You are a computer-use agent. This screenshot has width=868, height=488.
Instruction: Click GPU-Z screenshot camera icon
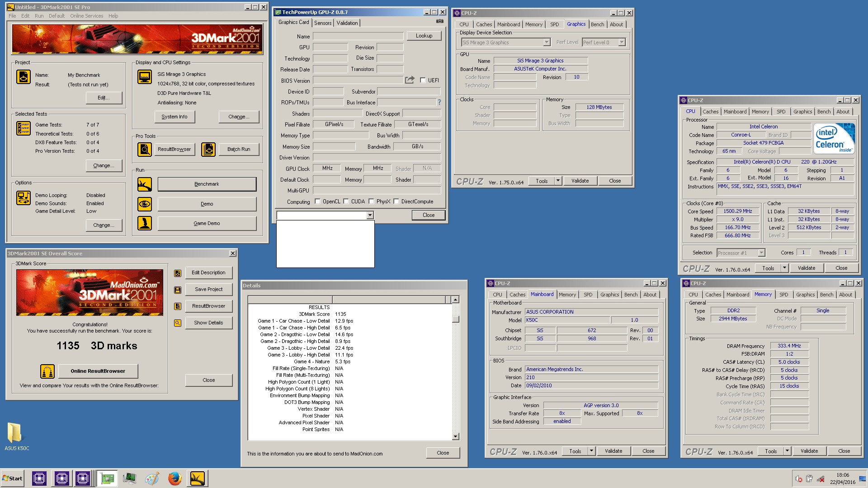point(439,21)
